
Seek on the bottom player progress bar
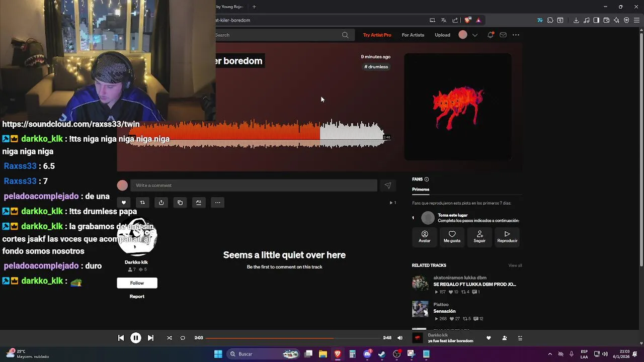(293, 338)
